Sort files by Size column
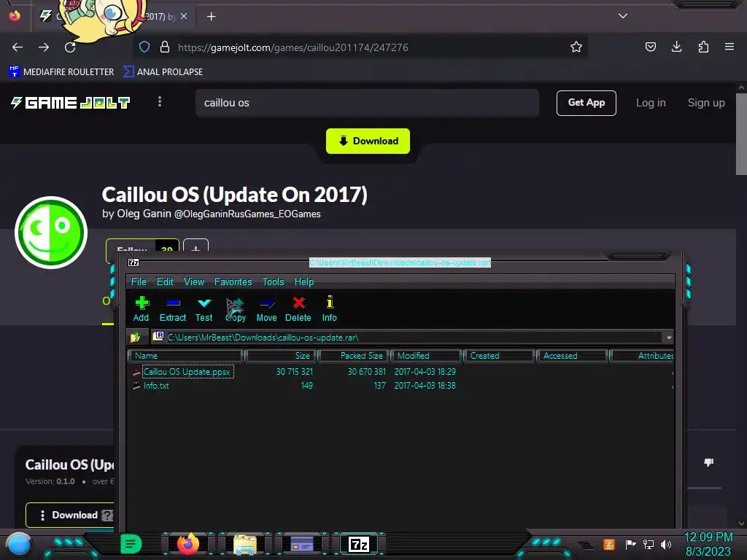This screenshot has width=747, height=560. [x=281, y=356]
